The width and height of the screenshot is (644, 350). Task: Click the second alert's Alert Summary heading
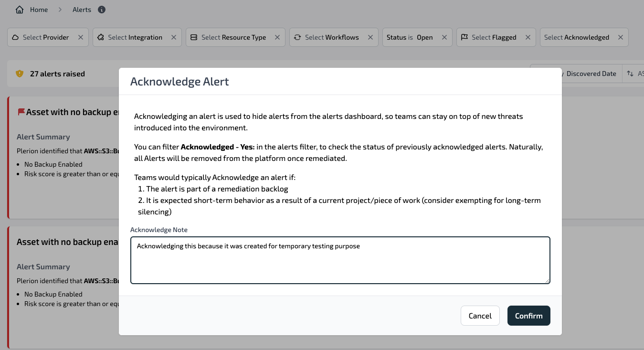[43, 266]
